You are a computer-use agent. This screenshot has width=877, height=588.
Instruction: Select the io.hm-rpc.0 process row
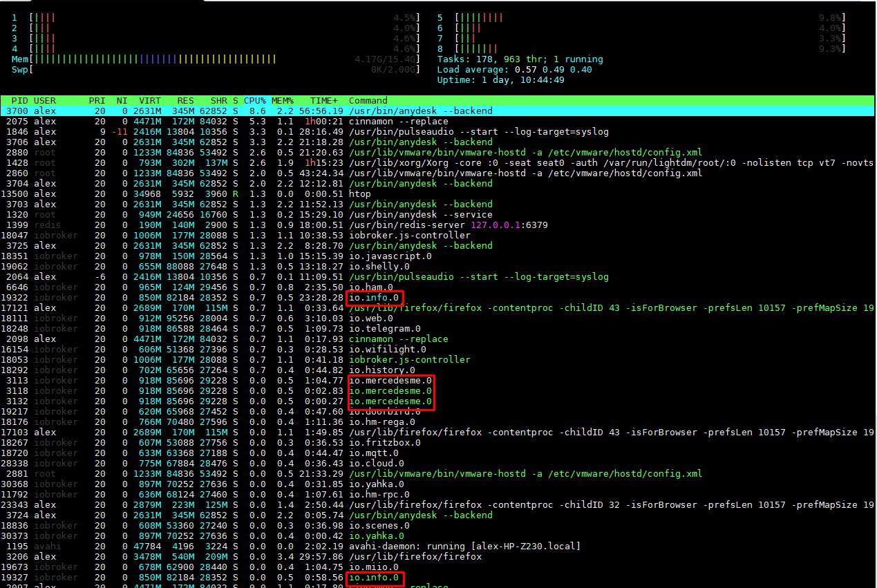pyautogui.click(x=437, y=494)
